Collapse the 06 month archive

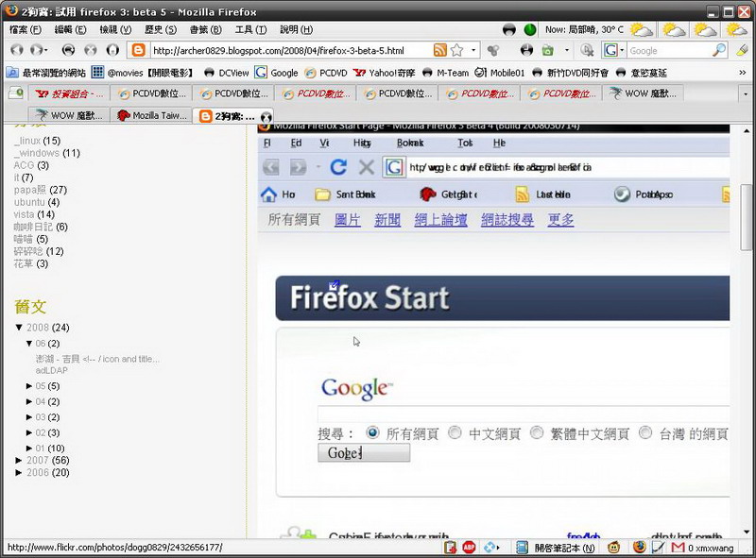[x=29, y=344]
